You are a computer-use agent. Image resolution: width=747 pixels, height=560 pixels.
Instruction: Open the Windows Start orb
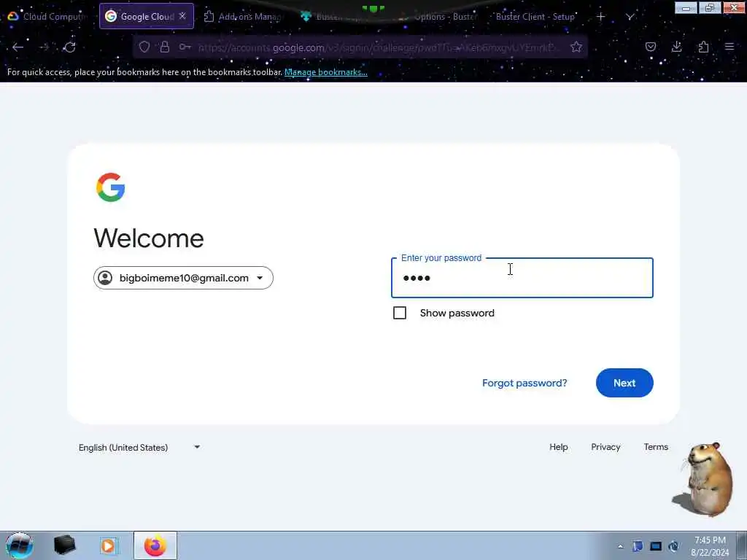(x=19, y=545)
